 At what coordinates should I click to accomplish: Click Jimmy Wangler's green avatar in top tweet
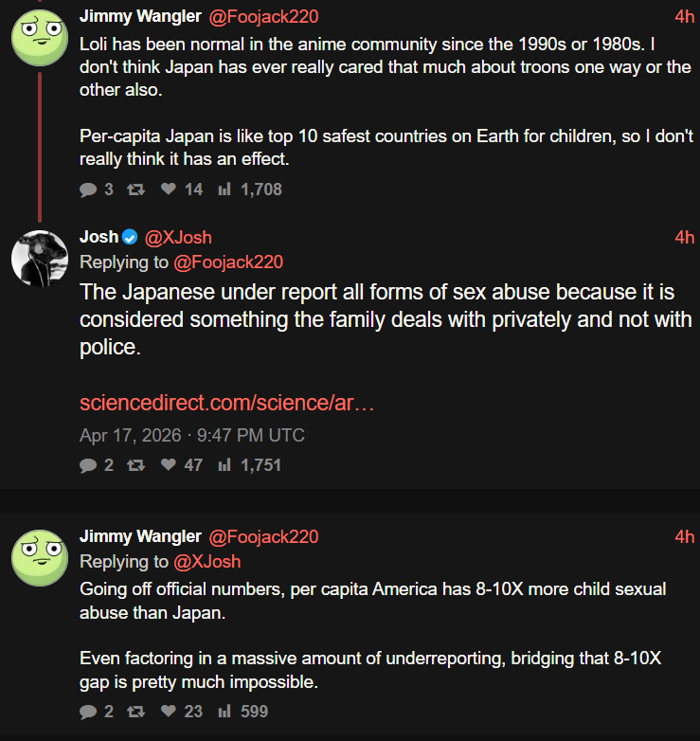pos(39,37)
